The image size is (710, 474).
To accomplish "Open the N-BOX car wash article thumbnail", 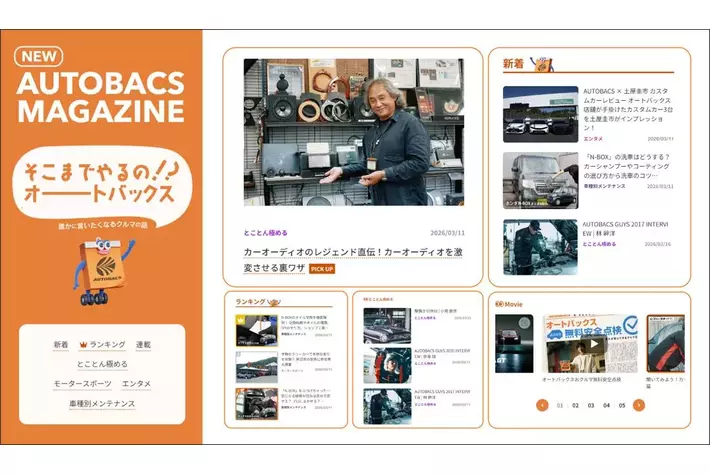I will pyautogui.click(x=540, y=180).
